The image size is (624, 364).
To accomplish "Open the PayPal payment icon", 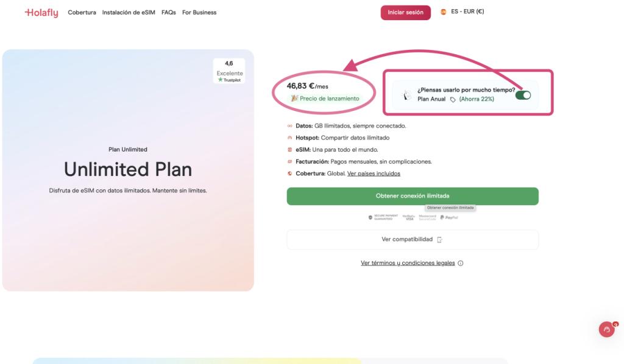I will pyautogui.click(x=448, y=217).
